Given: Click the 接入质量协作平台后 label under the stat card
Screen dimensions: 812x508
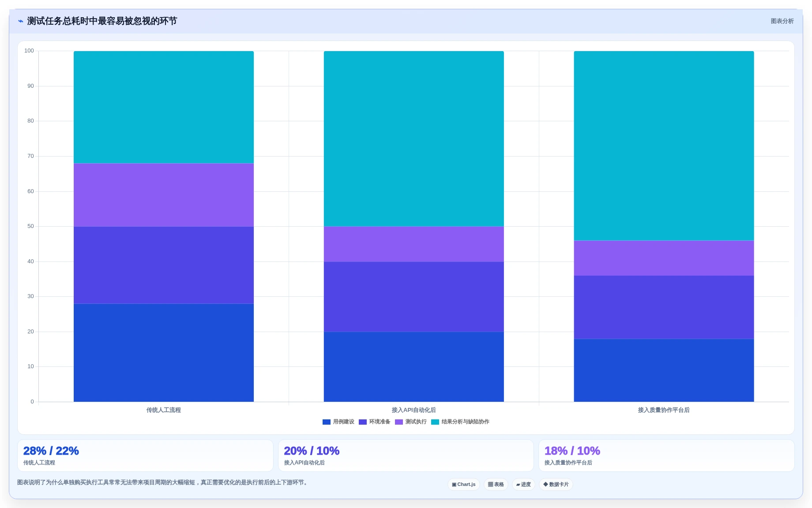Looking at the screenshot, I should point(568,463).
